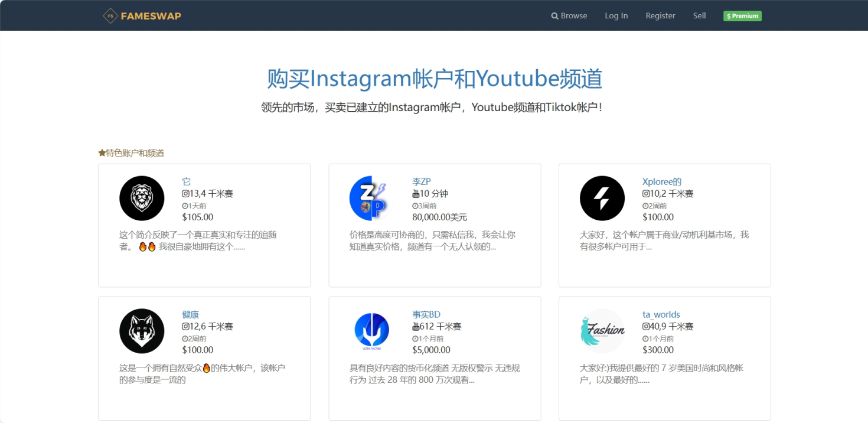Open the 李ZP listing link
This screenshot has height=423, width=868.
(x=421, y=181)
